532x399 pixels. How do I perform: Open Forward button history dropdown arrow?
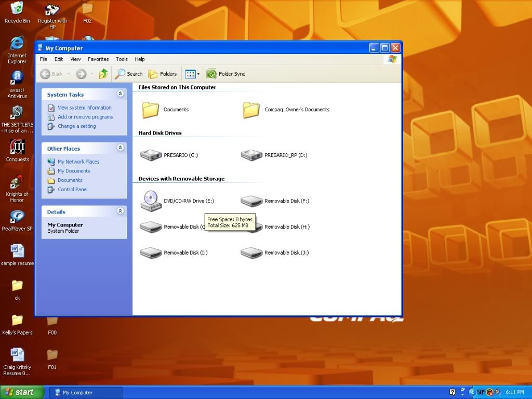(92, 74)
